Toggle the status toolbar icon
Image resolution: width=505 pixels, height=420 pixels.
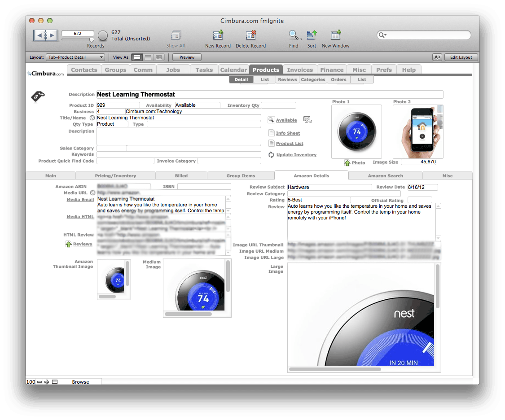(55, 382)
